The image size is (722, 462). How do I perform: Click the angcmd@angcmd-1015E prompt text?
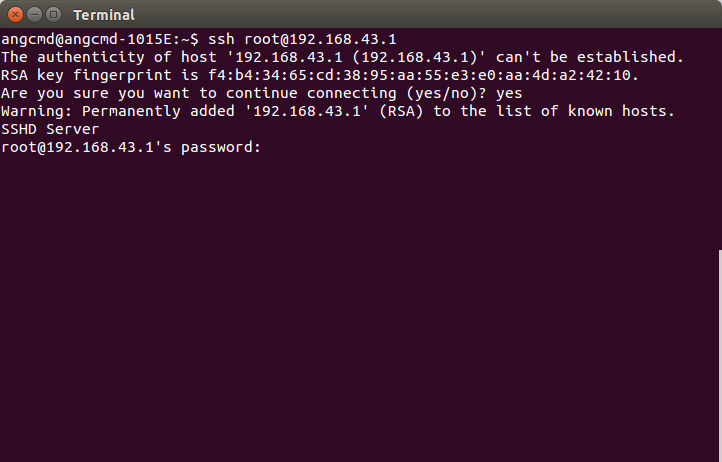pos(86,39)
